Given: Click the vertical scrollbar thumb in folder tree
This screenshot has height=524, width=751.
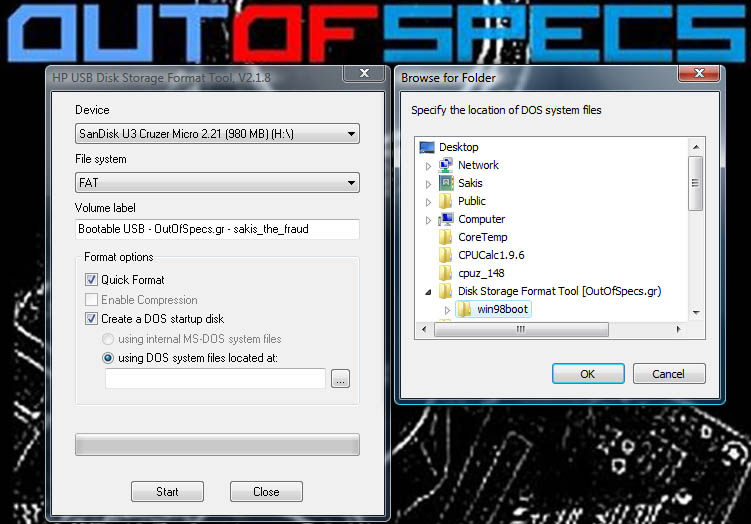Looking at the screenshot, I should click(695, 183).
